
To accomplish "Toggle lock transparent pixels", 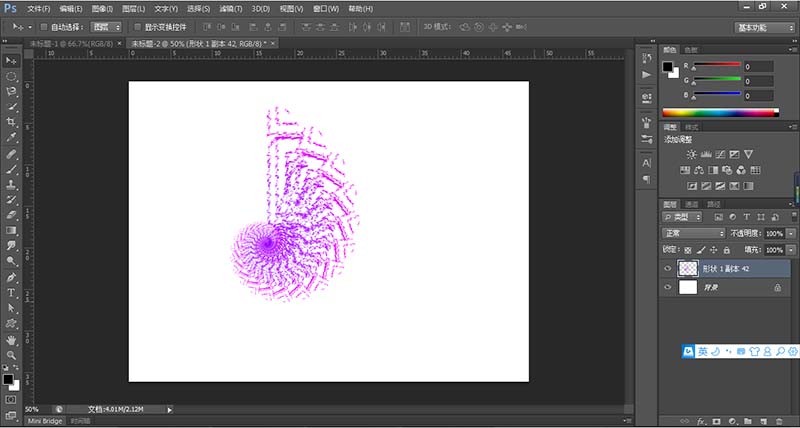I will [688, 250].
